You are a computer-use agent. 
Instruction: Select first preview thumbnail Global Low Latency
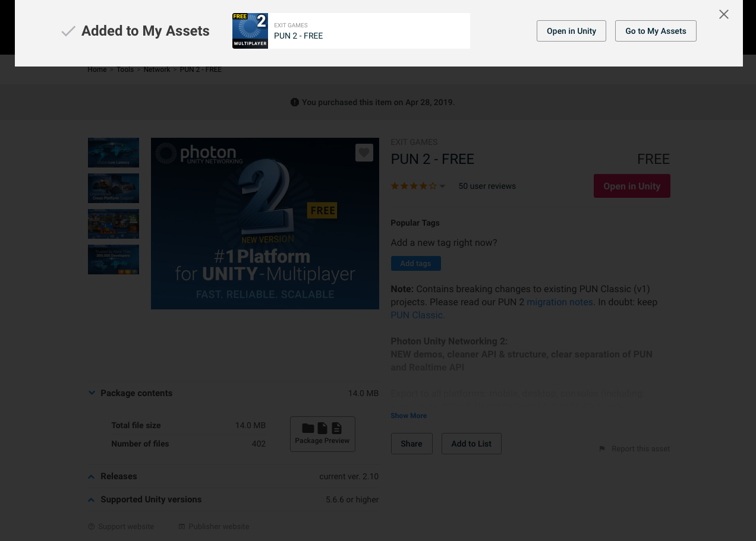coord(114,153)
